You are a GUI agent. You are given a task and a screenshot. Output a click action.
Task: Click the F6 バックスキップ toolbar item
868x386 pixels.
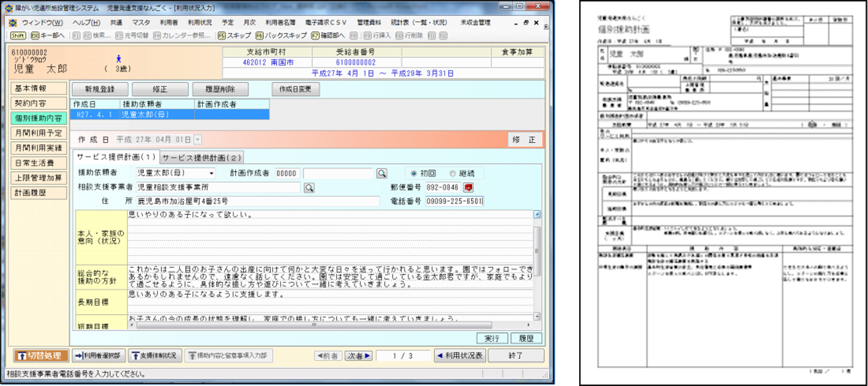click(281, 36)
